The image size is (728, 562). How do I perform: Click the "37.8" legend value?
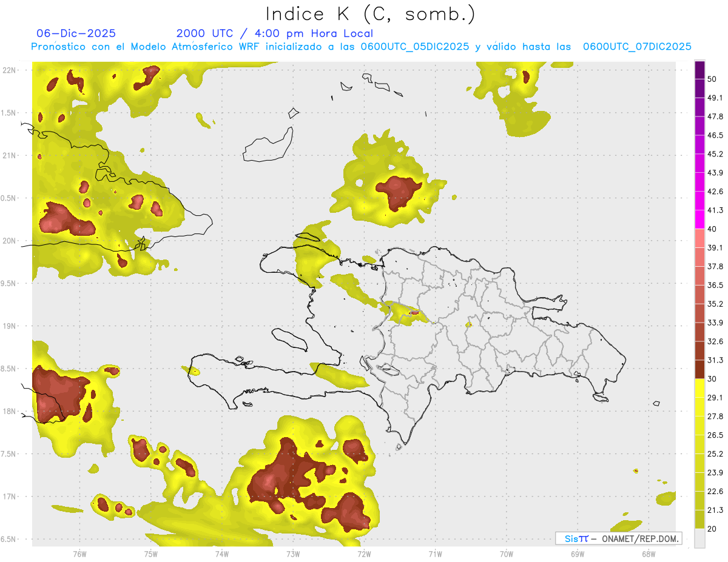[715, 266]
